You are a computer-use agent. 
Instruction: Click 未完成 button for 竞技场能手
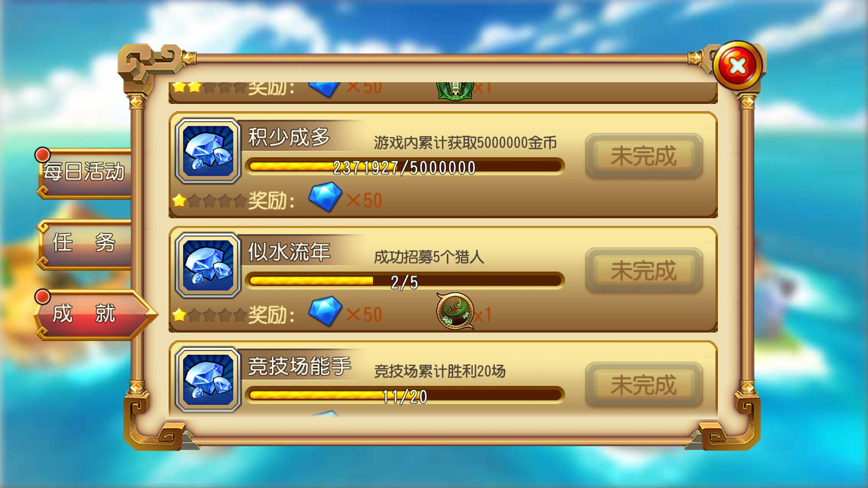644,384
